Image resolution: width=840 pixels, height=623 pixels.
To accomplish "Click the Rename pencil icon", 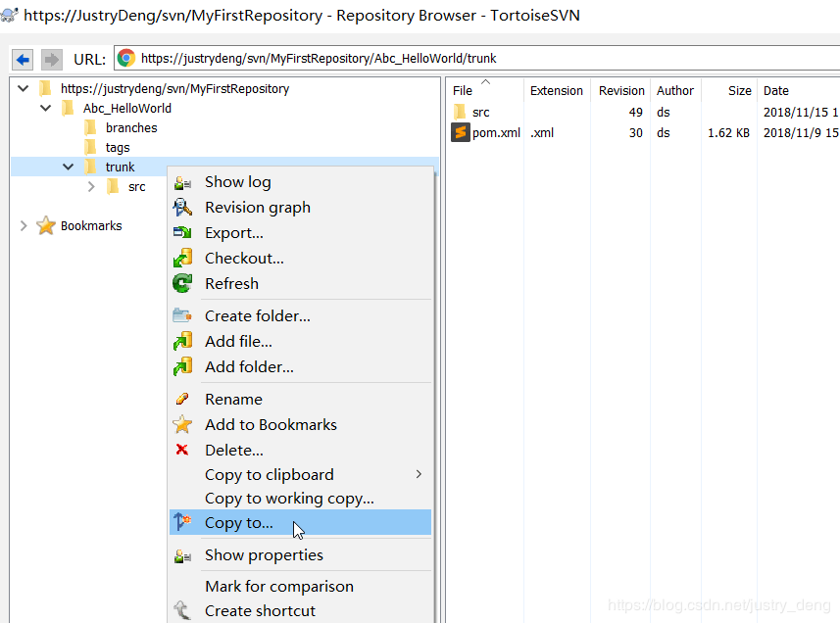I will tap(182, 399).
